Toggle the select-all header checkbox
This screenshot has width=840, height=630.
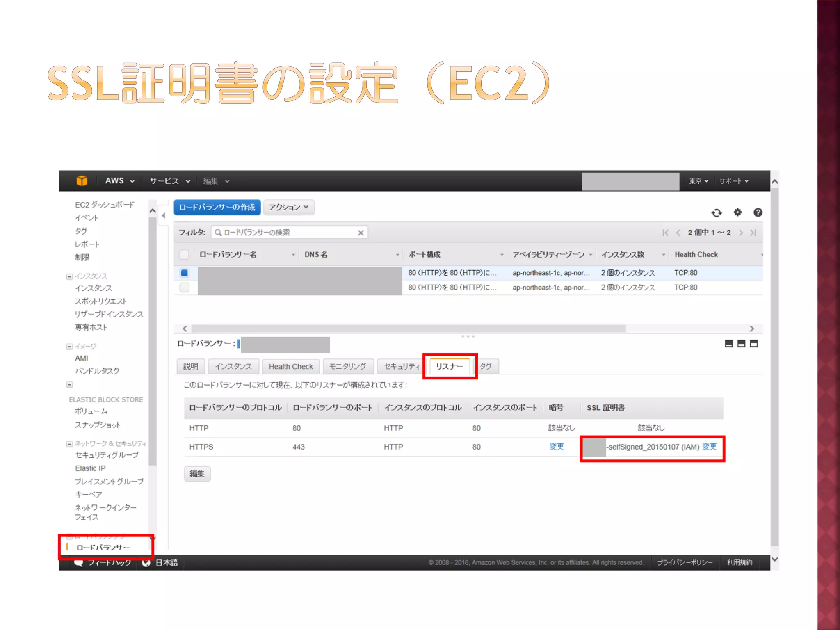[184, 254]
